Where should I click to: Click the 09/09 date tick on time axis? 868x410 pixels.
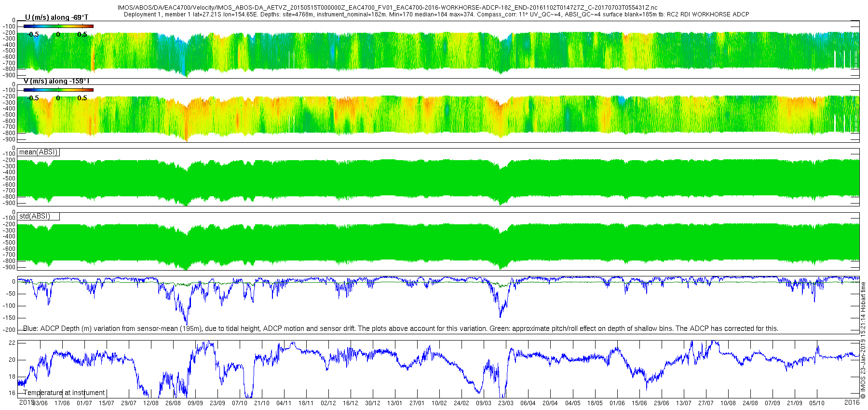195,403
